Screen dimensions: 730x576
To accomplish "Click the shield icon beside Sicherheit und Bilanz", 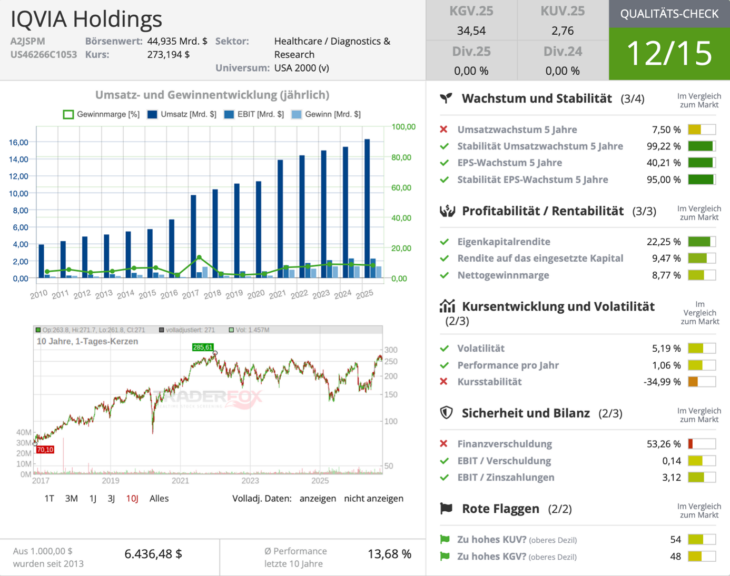I will point(446,413).
